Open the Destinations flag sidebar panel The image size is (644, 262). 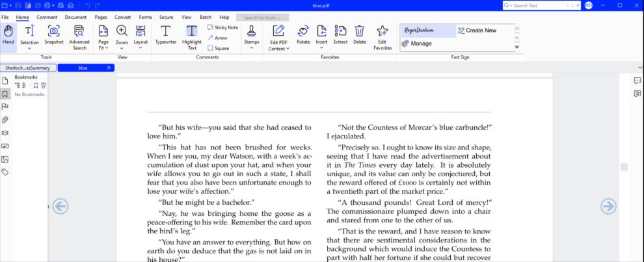[5, 107]
